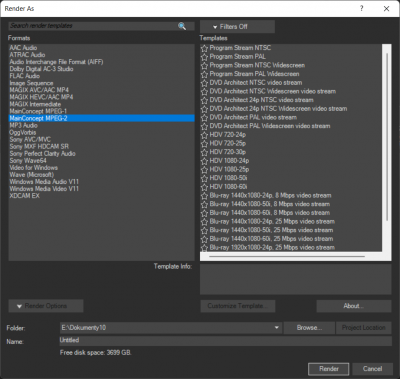This screenshot has width=400, height=379.
Task: Open the Filters Off dropdown
Action: (x=237, y=27)
